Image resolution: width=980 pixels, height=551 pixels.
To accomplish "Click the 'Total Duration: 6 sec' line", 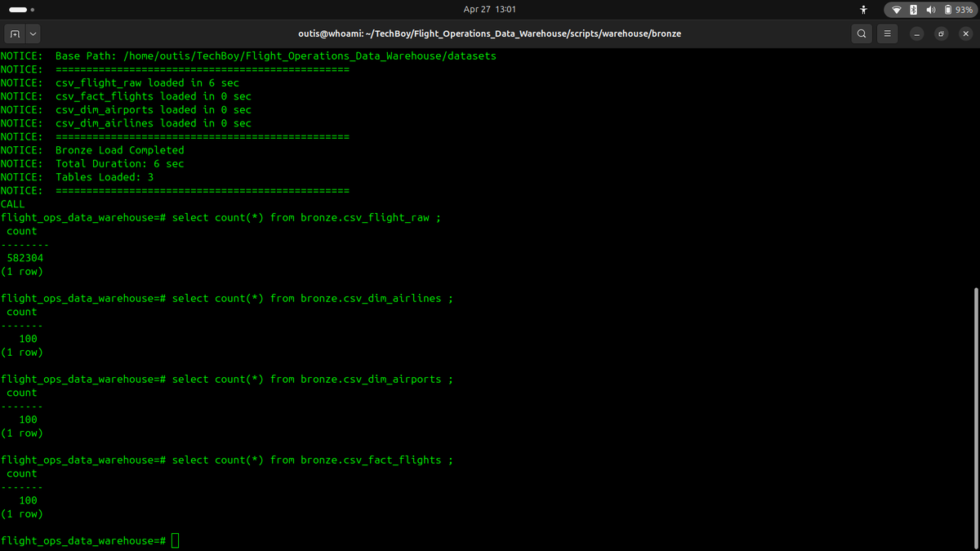I will tap(92, 164).
